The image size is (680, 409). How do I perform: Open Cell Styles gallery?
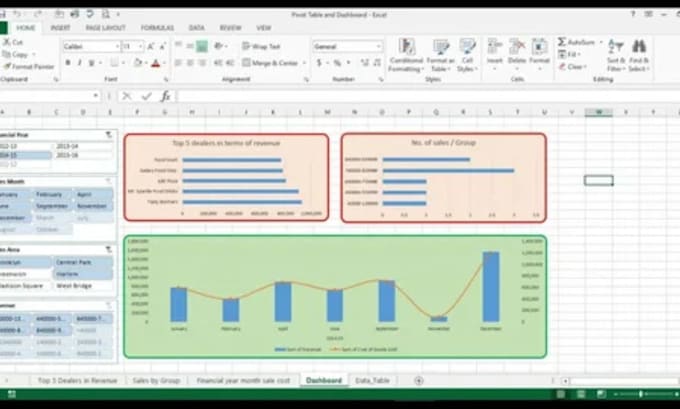coord(467,56)
